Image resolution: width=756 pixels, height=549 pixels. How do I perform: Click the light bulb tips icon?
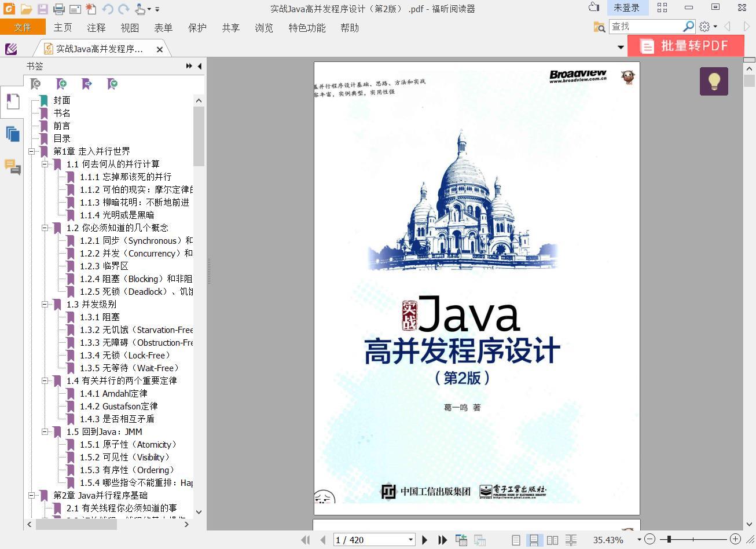714,81
